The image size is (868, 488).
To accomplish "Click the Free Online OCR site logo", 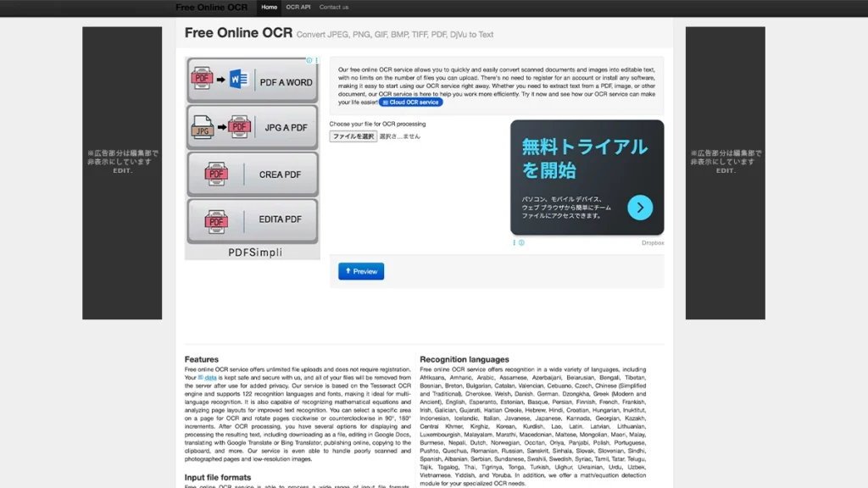I will tap(211, 7).
